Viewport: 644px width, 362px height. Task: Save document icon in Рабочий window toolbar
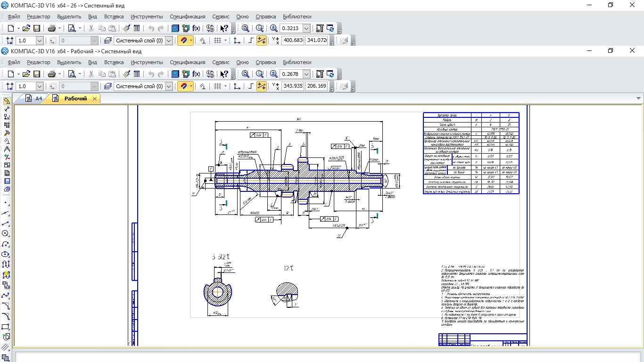[x=37, y=74]
